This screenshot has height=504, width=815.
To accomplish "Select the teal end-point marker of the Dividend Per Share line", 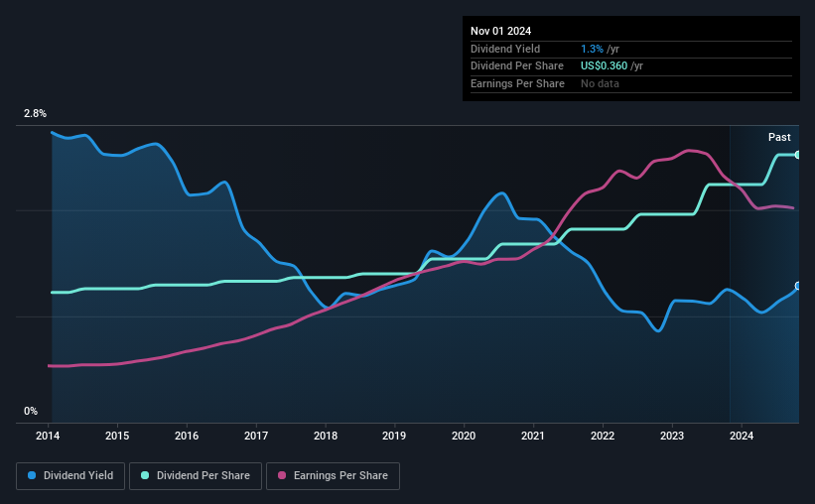I will 798,155.
